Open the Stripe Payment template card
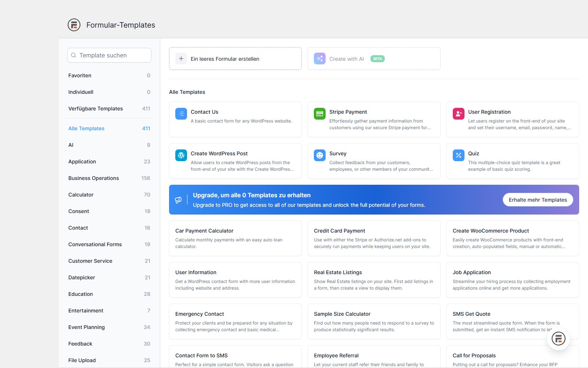 pos(374,120)
